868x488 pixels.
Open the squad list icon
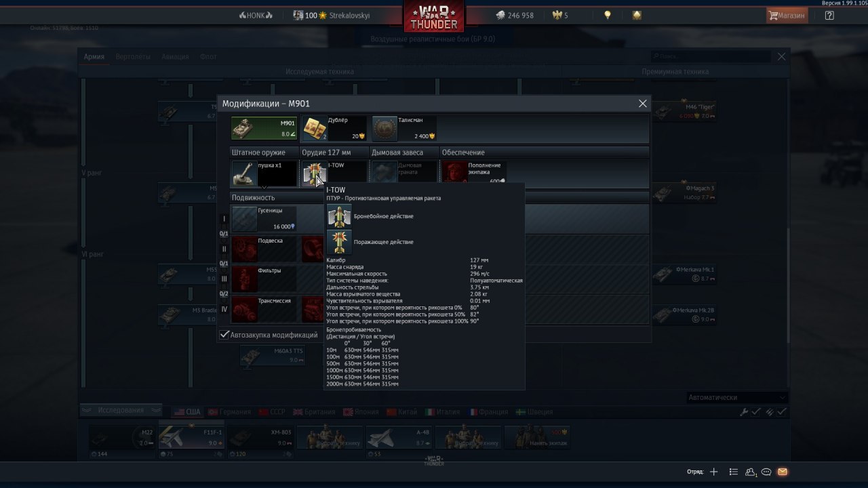(x=733, y=472)
